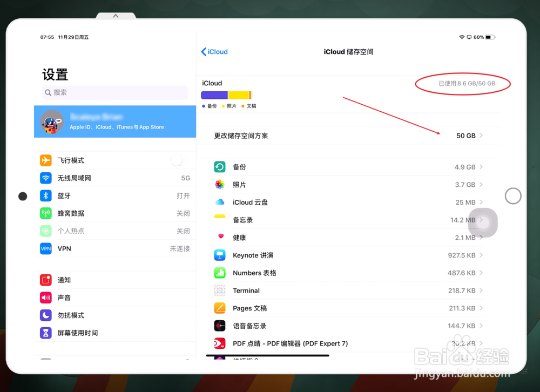Tap the Apple ID profile avatar

pyautogui.click(x=52, y=122)
